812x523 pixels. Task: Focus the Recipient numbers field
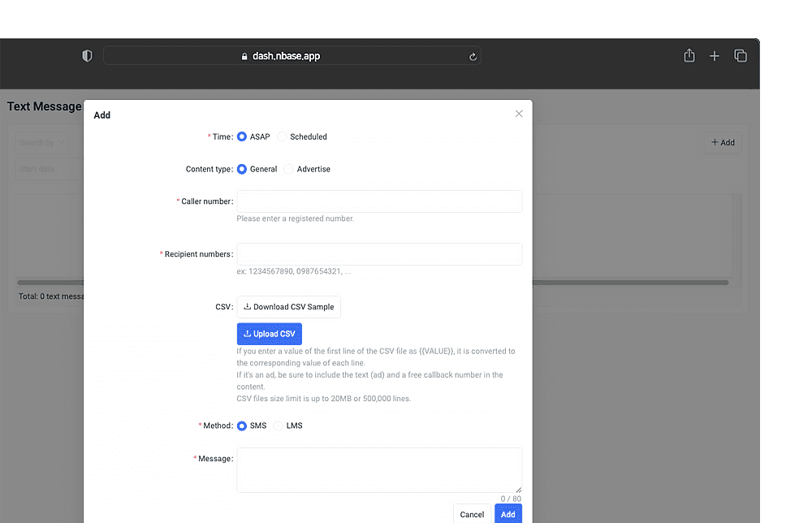[379, 254]
